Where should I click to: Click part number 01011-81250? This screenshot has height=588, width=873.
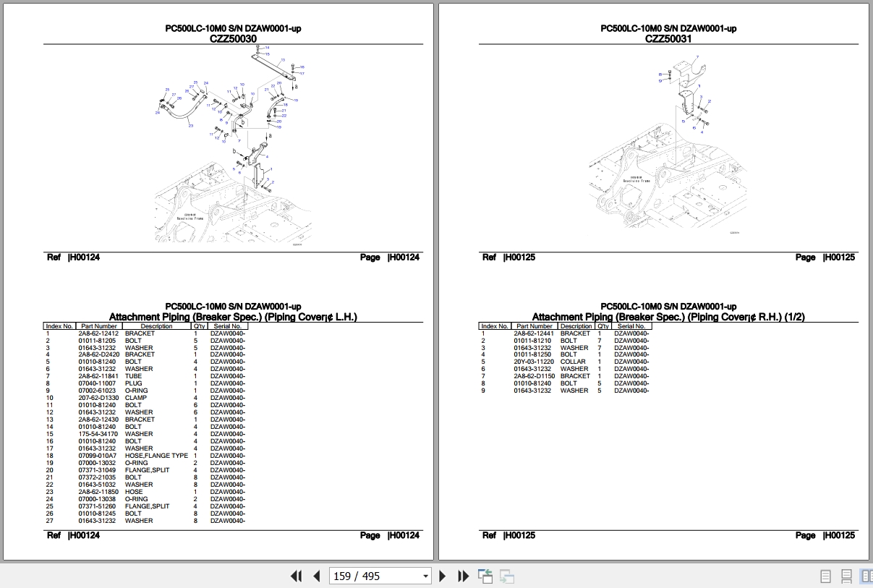coord(532,354)
